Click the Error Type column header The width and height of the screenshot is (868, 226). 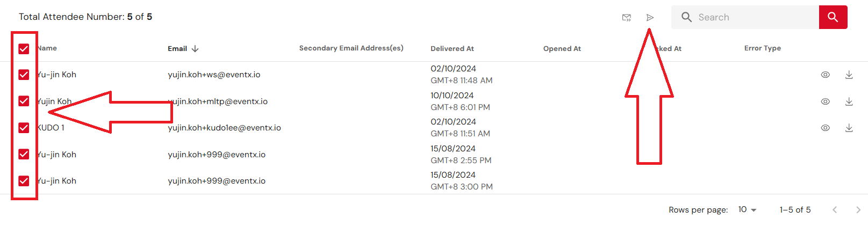click(x=763, y=48)
